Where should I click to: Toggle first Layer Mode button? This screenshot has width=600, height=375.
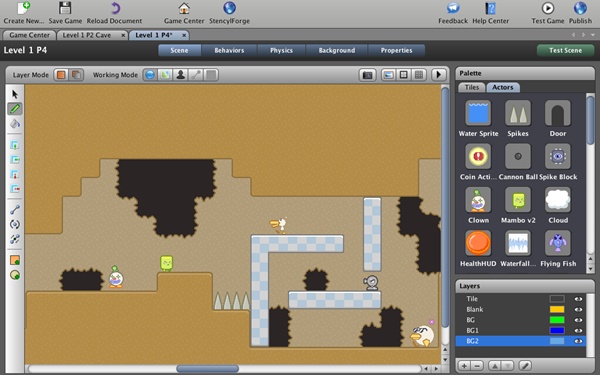[x=61, y=75]
